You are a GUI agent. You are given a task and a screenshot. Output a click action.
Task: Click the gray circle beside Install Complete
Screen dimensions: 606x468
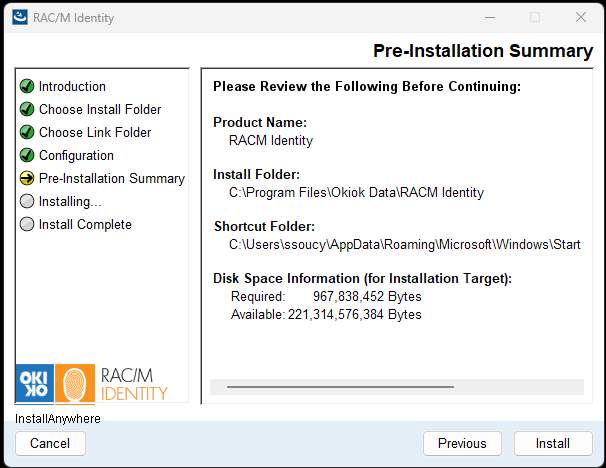coord(27,225)
